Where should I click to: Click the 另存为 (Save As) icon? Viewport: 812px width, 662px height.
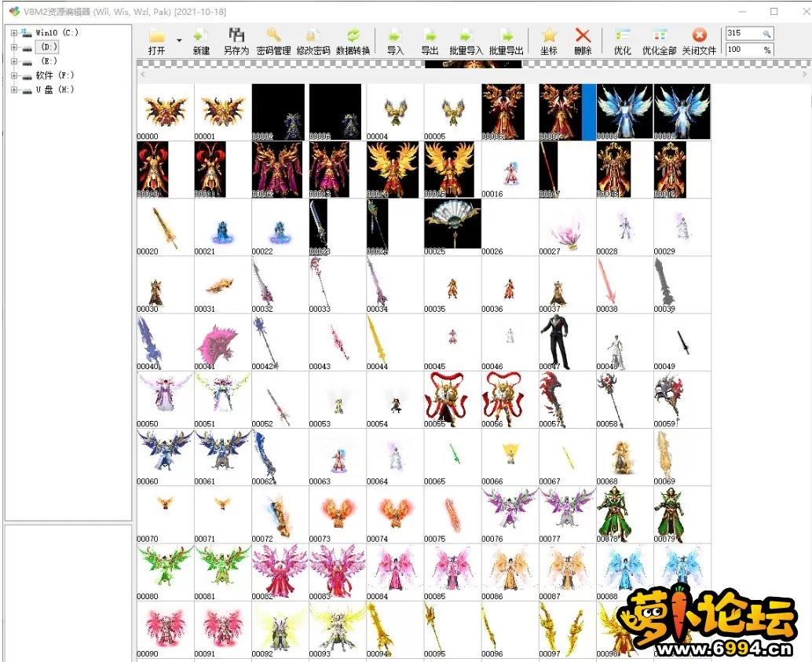[236, 36]
